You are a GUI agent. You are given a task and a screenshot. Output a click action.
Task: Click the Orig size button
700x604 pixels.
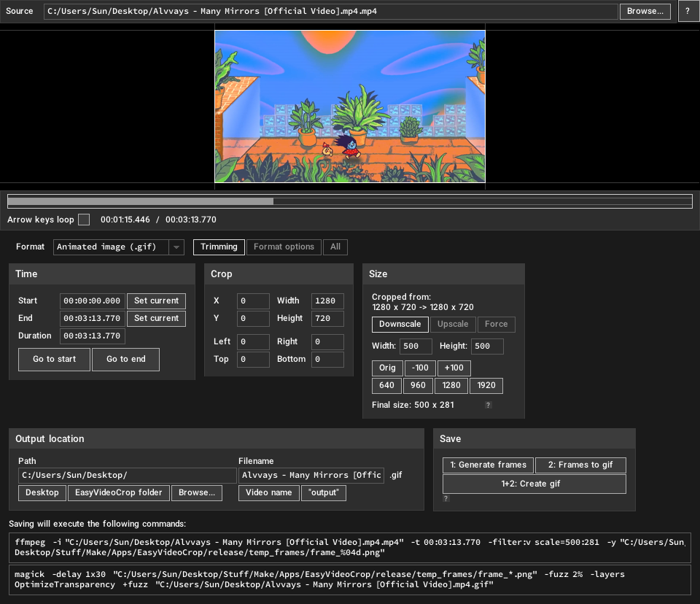(387, 368)
